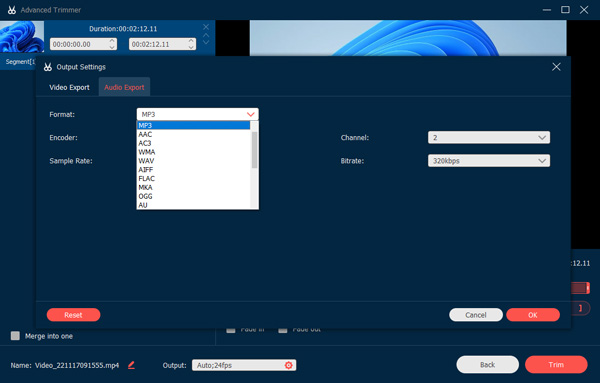The image size is (600, 383).
Task: Close the Output Settings dialog with X
Action: 556,67
